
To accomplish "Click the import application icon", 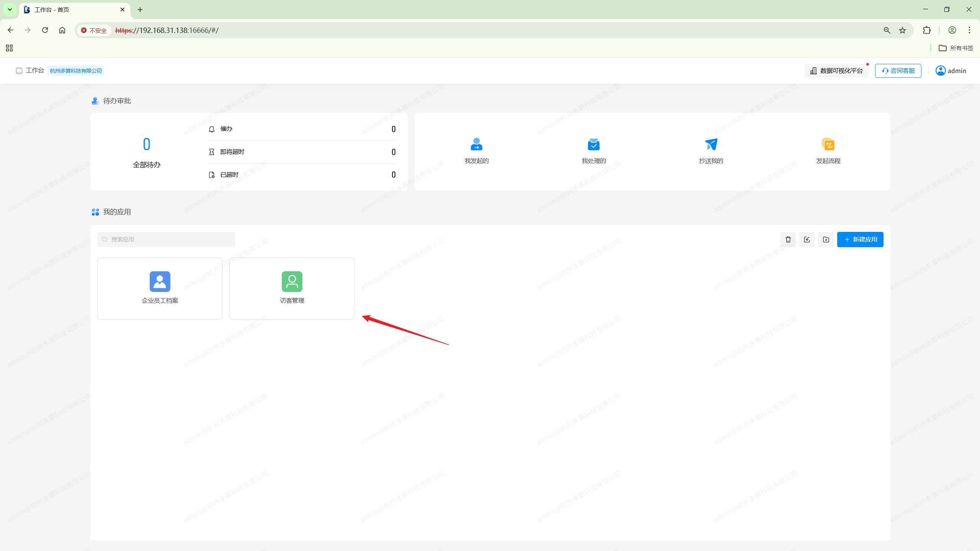I will [807, 240].
